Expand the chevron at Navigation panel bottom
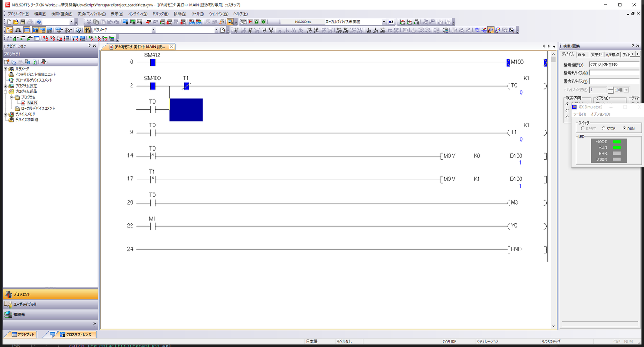The image size is (644, 347). click(94, 324)
